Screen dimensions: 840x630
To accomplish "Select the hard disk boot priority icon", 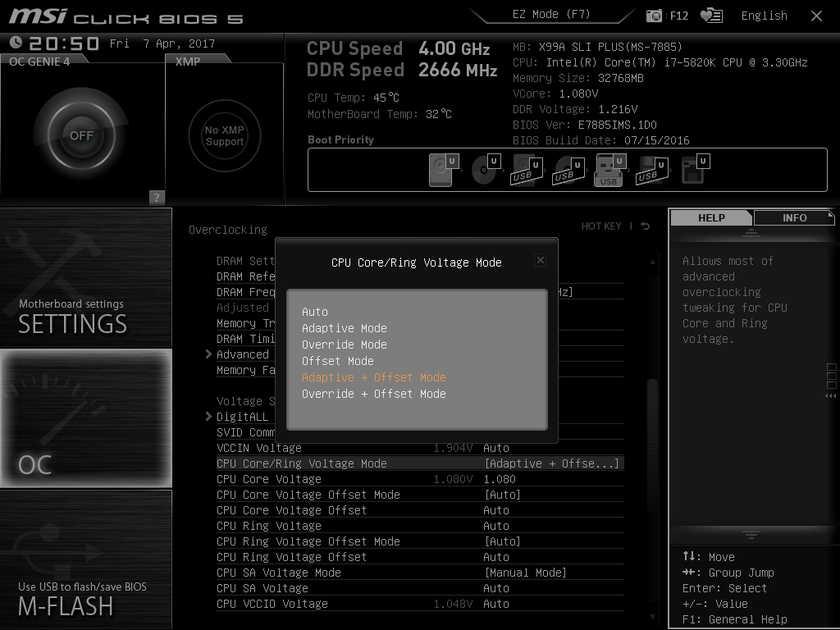I will (445, 169).
